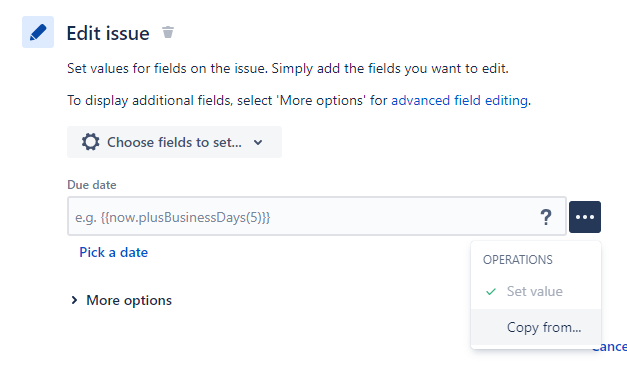Click the Edit issue heading
This screenshot has height=371, width=627.
tap(108, 33)
